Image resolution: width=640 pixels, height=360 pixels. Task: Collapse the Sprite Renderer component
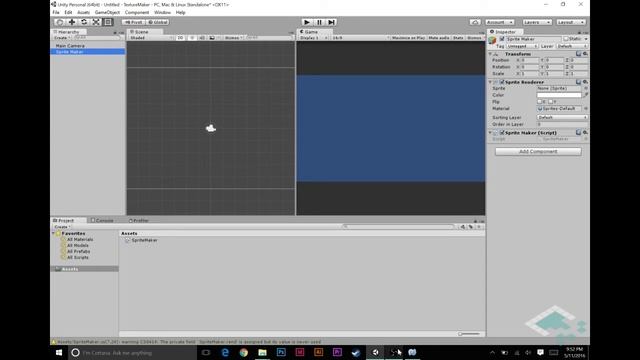(x=490, y=82)
